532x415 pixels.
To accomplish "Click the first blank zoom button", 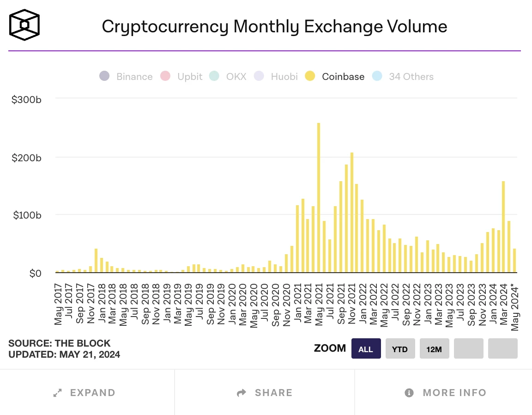I will click(469, 348).
